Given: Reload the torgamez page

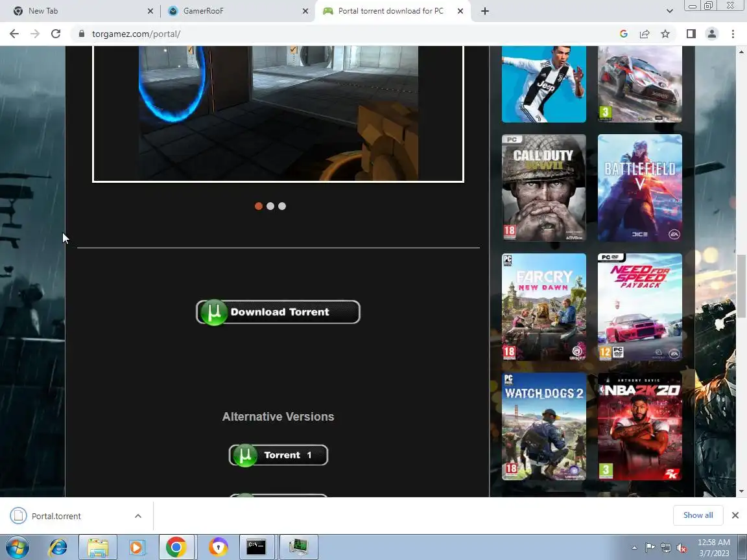Looking at the screenshot, I should 56,34.
